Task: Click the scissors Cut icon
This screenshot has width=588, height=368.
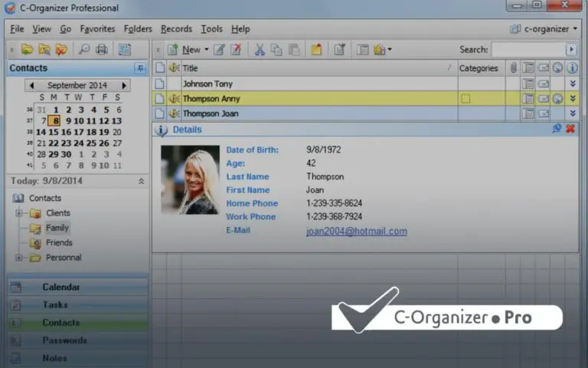Action: tap(259, 50)
